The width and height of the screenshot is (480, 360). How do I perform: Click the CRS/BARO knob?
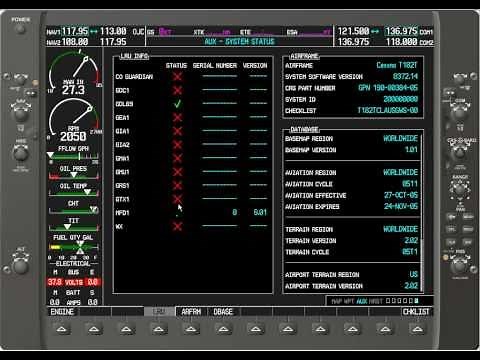[x=460, y=152]
